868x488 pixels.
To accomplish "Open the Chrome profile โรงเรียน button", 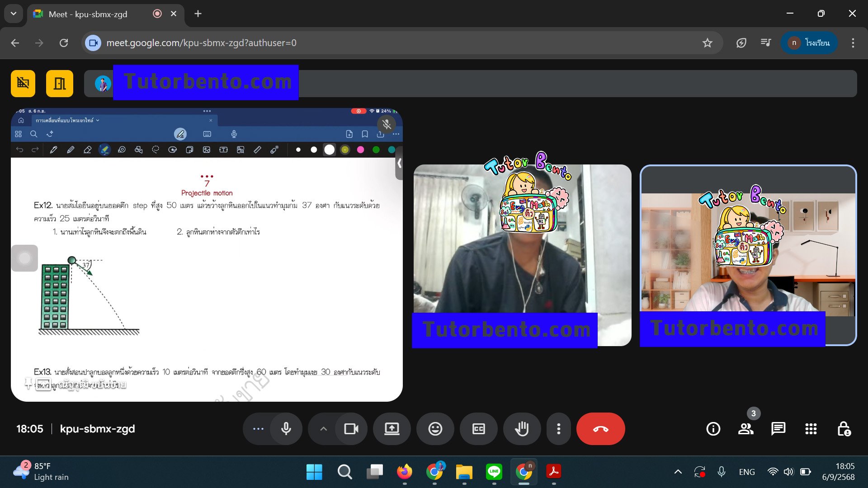I will (809, 43).
